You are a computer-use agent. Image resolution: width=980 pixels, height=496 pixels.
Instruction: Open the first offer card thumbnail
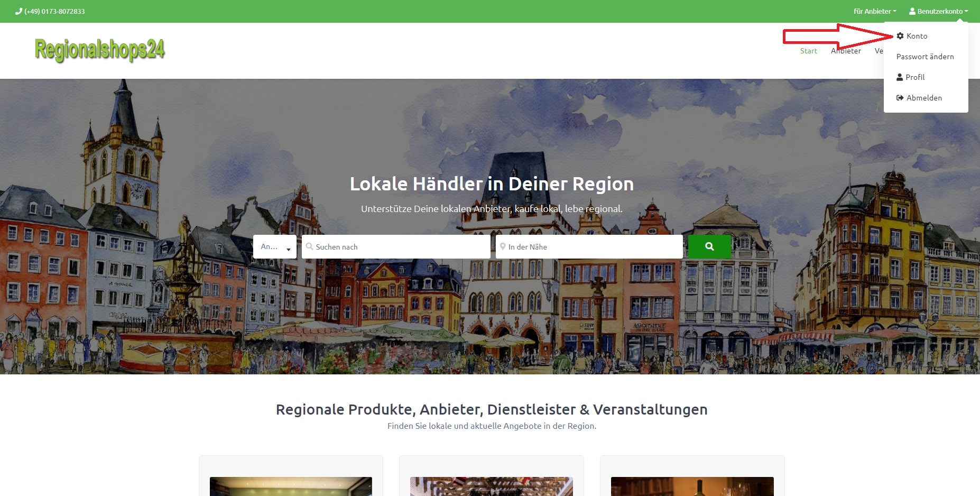(x=291, y=486)
